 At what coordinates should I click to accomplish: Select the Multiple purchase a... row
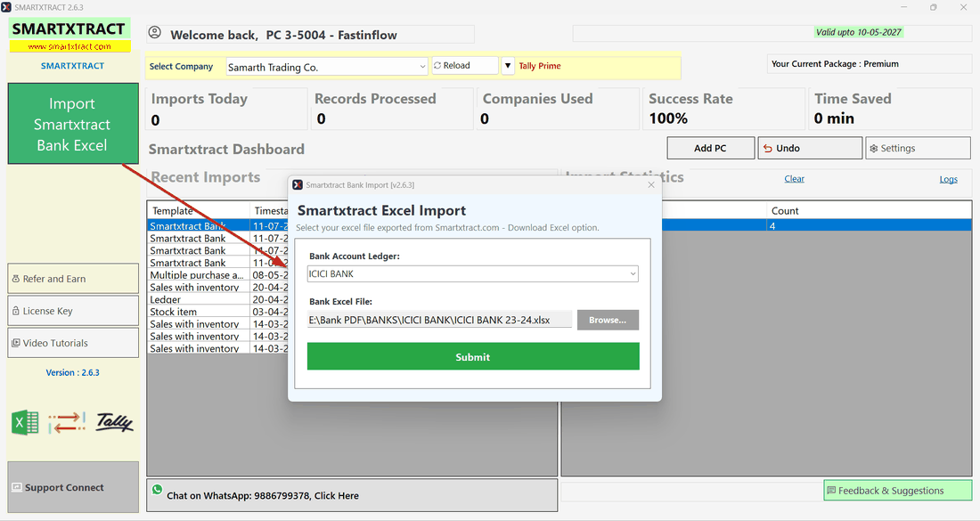coord(196,275)
